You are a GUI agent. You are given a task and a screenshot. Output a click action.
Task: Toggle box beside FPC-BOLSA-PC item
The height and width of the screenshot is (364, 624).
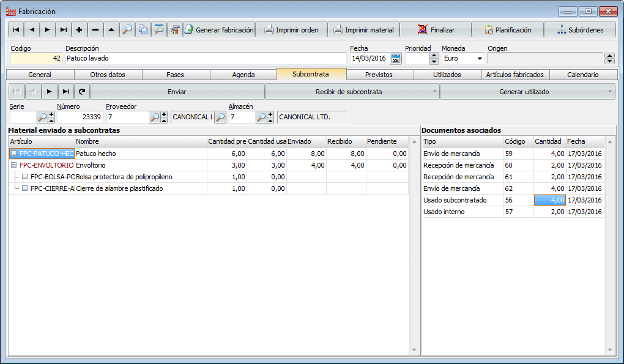[25, 177]
